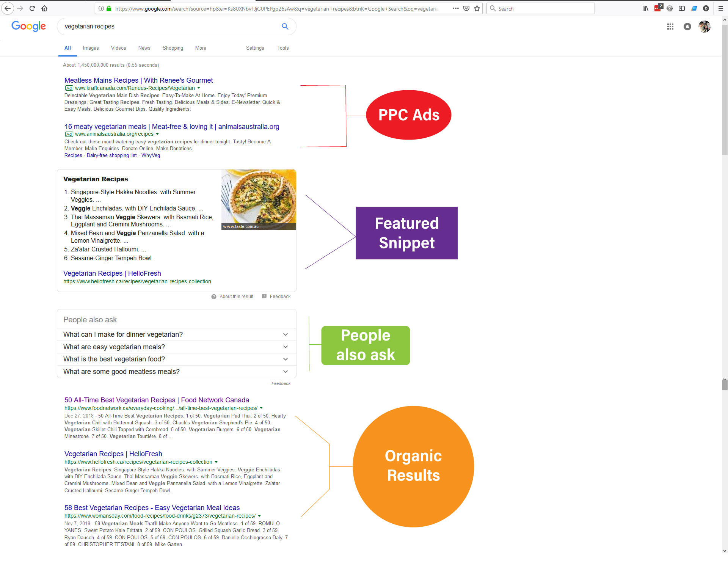The image size is (728, 562).
Task: Click the Recipes sitelink under animalsaustralia ad
Action: click(73, 155)
